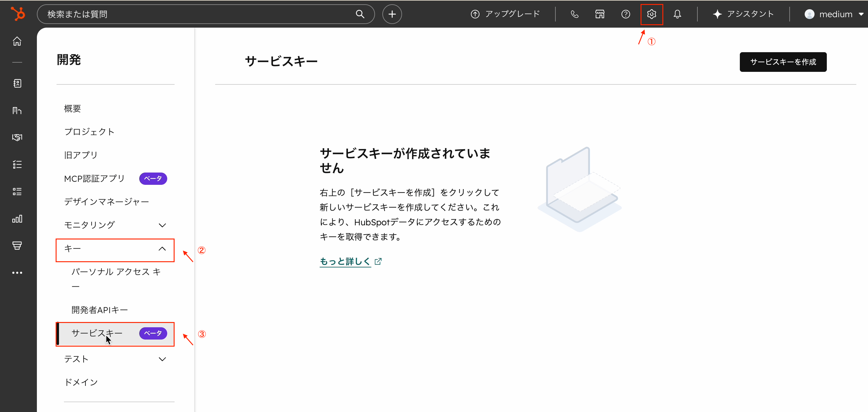Click the サービスキーが作成されていません heading
868x412 pixels.
tap(405, 161)
